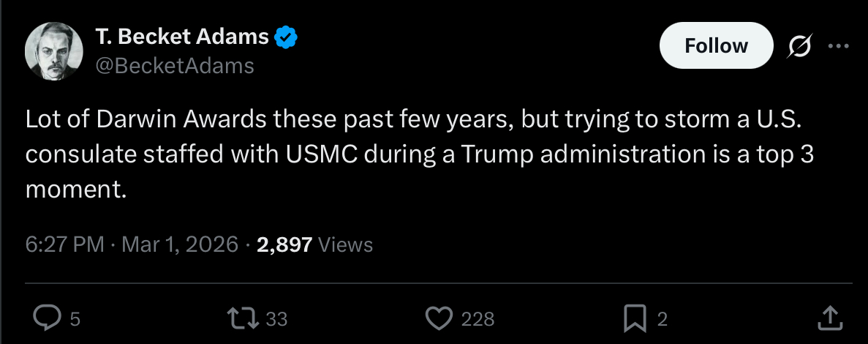Open T. Becket Adams display name link

click(x=182, y=37)
